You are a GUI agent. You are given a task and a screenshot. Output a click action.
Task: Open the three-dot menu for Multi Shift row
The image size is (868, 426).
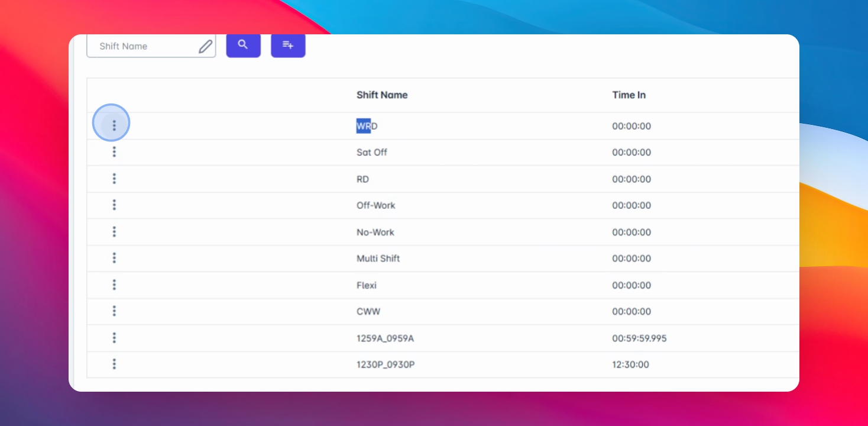click(114, 258)
